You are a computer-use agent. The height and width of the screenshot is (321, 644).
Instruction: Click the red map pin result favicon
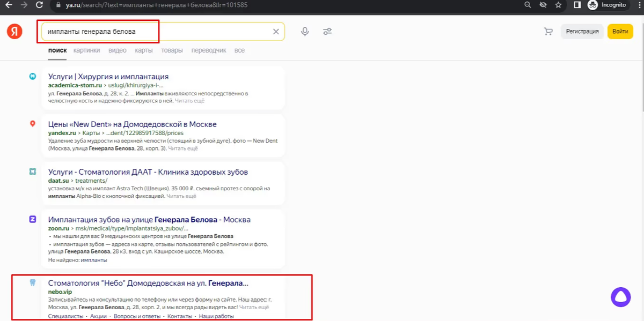pyautogui.click(x=33, y=124)
